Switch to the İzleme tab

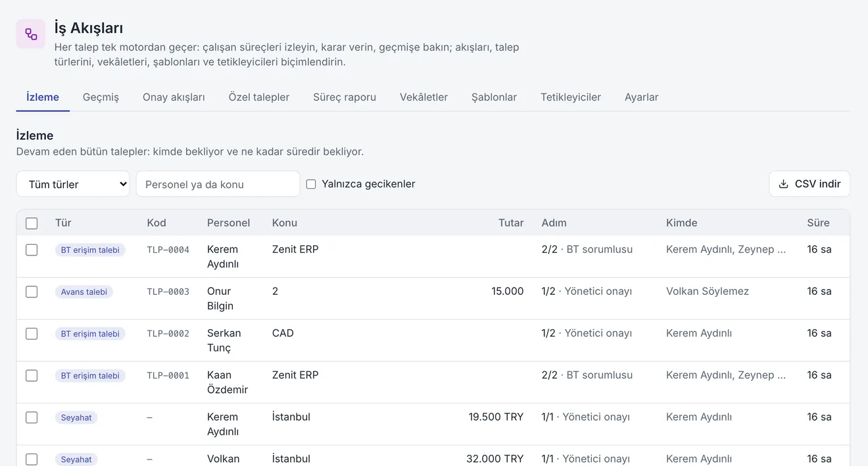coord(43,97)
